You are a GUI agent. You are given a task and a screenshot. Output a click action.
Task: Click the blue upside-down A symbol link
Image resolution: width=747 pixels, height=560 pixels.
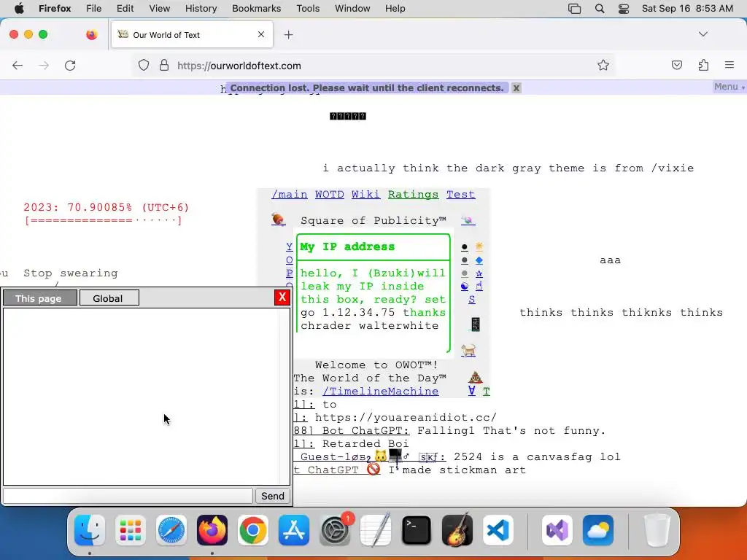coord(472,391)
